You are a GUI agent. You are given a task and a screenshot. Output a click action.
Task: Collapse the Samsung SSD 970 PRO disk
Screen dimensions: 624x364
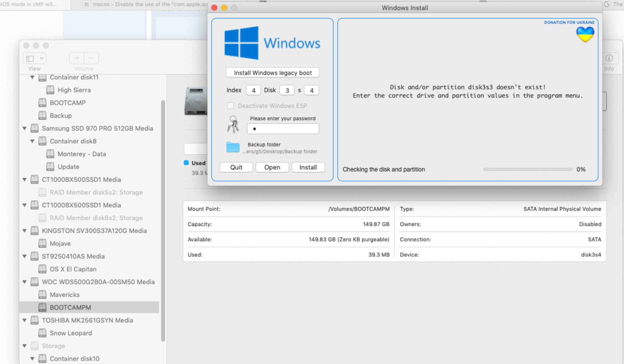click(25, 128)
